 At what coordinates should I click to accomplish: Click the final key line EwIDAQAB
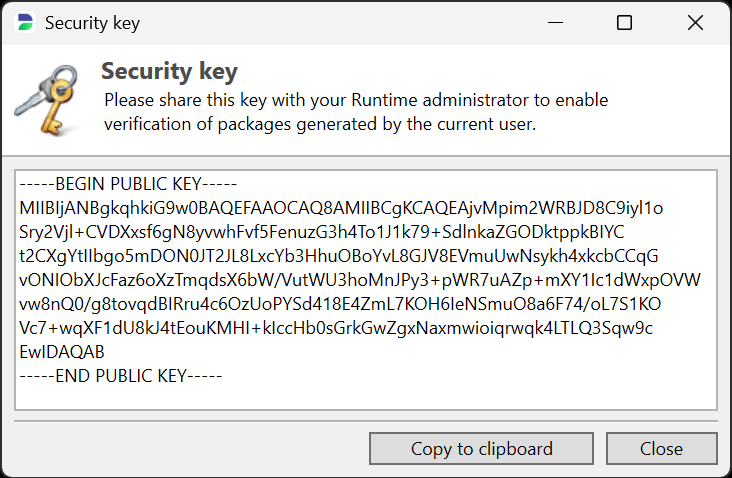[x=62, y=352]
